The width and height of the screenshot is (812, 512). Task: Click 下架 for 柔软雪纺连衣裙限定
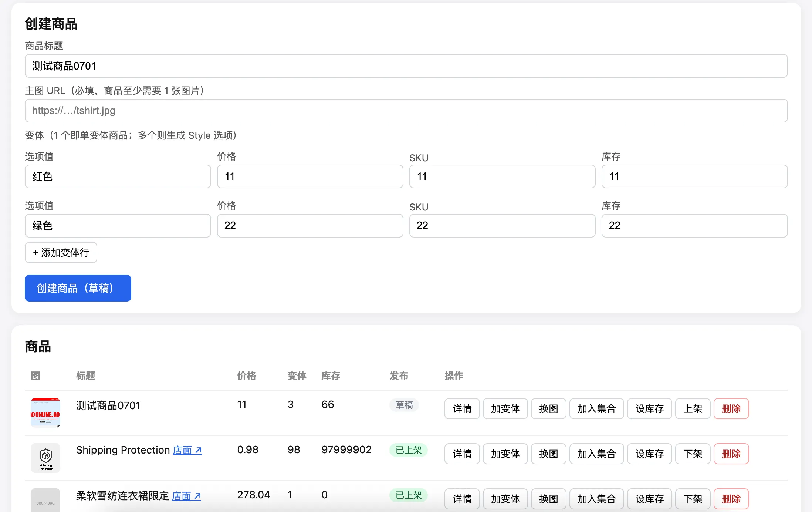pyautogui.click(x=693, y=499)
